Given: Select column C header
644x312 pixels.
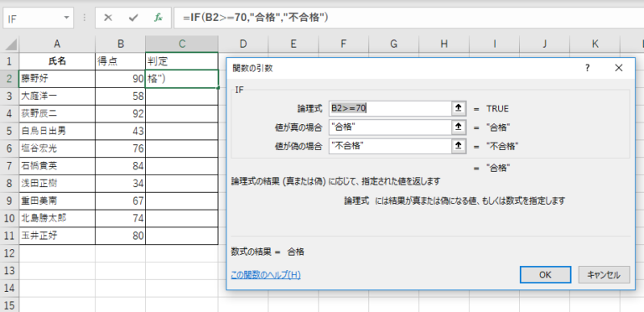Looking at the screenshot, I should coord(182,44).
